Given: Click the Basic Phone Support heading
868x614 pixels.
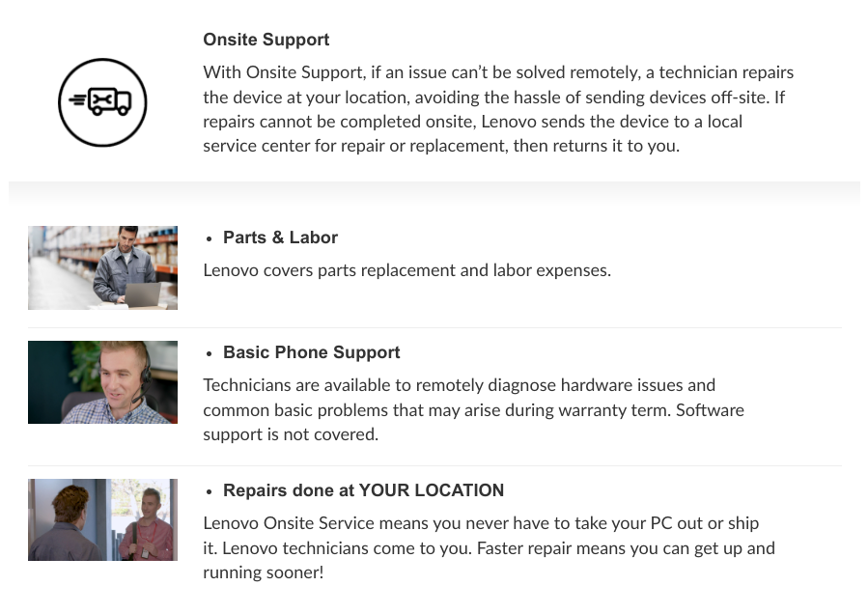Looking at the screenshot, I should pos(311,352).
